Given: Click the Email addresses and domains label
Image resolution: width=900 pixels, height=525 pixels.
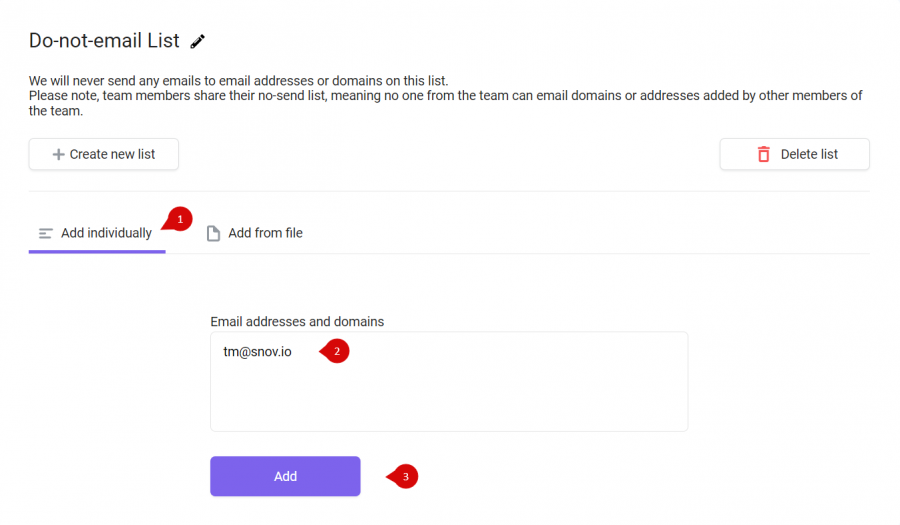Looking at the screenshot, I should coord(297,321).
